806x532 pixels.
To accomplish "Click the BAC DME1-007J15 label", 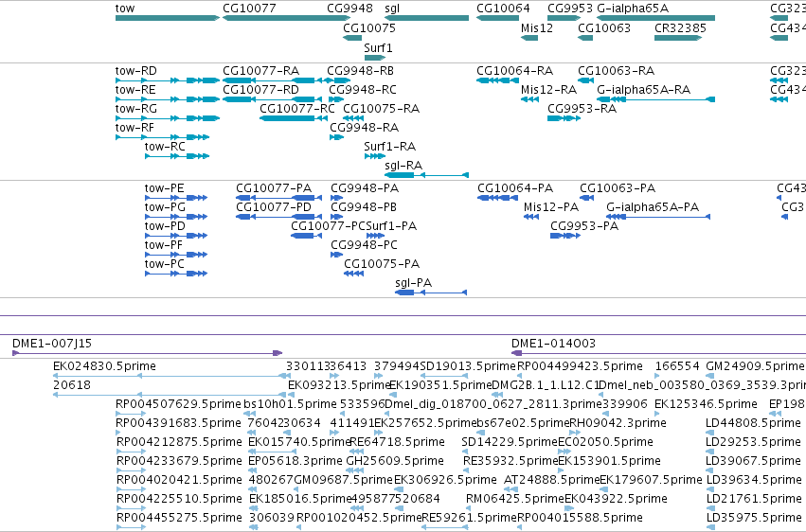I will tap(52, 344).
